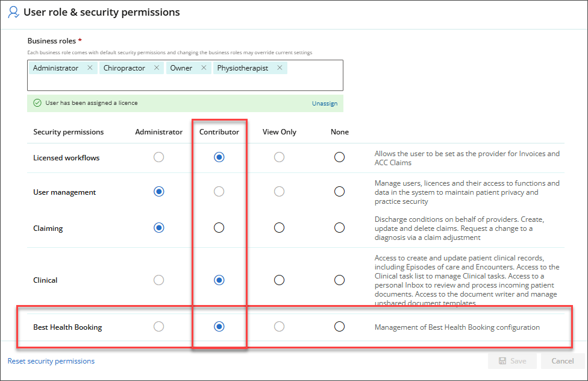Click the Owner role tag label

point(181,68)
